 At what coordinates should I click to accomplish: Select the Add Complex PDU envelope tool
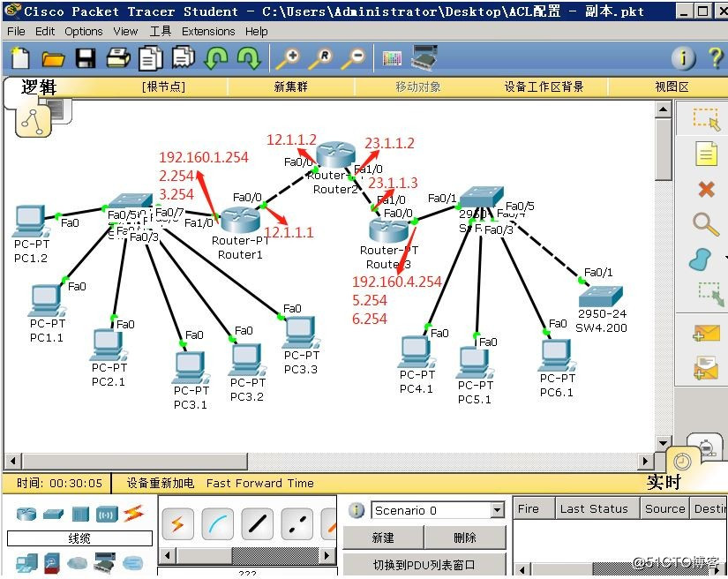pos(706,368)
